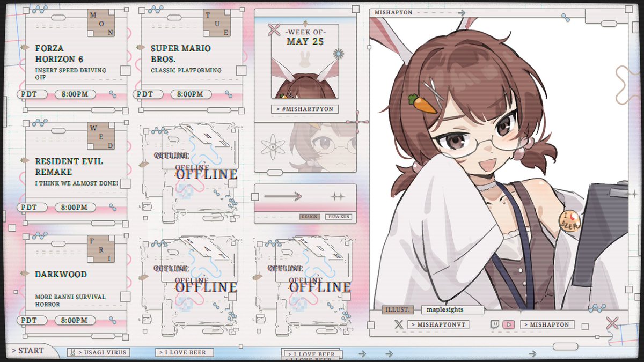Image resolution: width=644 pixels, height=362 pixels.
Task: Open the Twitch icon in footer
Action: [x=494, y=324]
